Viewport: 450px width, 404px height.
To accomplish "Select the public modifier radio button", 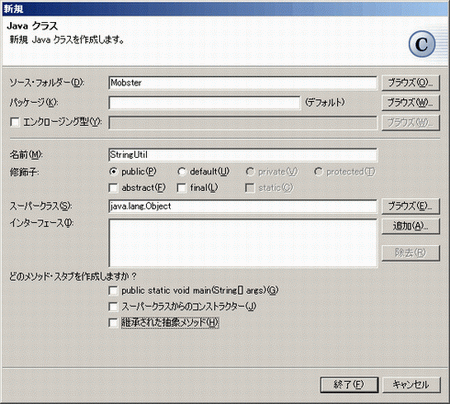I will (113, 172).
